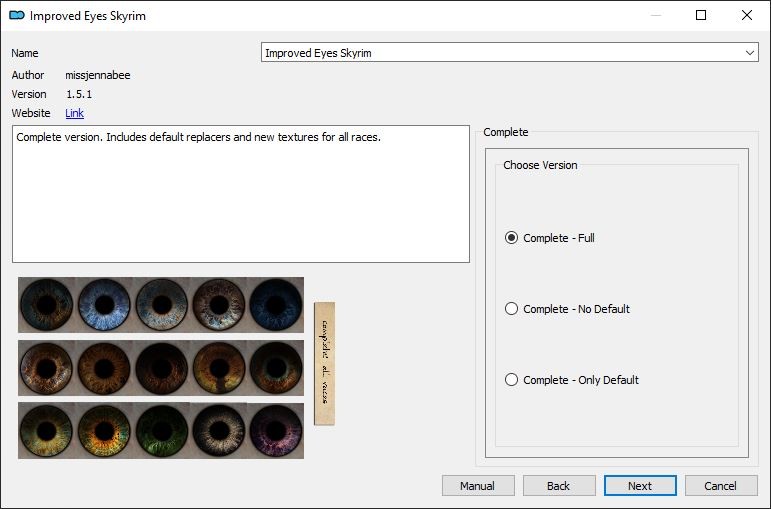Click the author name missjennabee
Screen dimensions: 771x509
point(98,75)
